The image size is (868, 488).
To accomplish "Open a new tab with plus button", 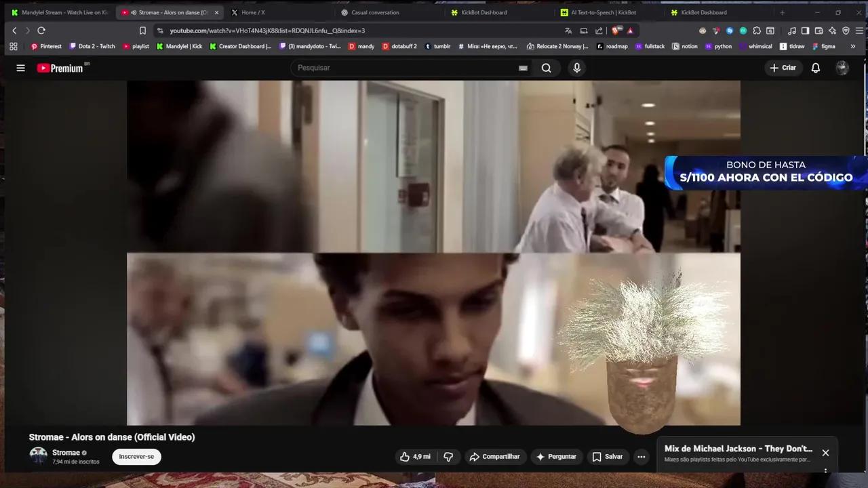I will coord(782,12).
